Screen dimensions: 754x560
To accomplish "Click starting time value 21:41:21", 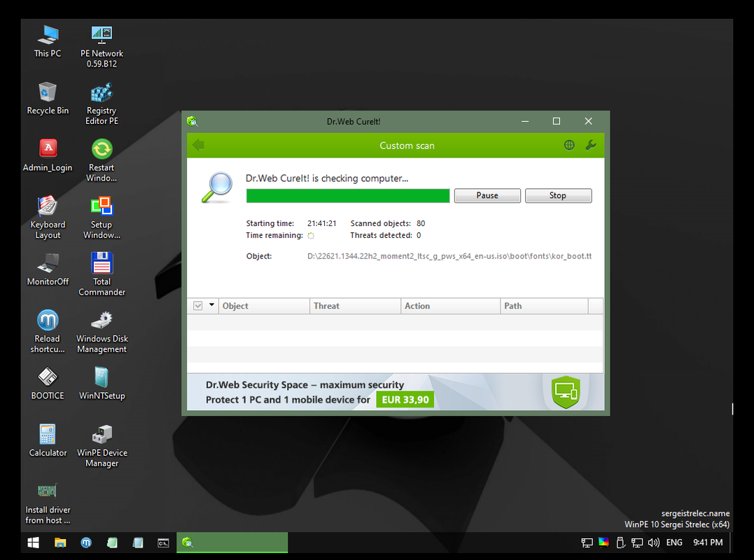I will coord(322,223).
